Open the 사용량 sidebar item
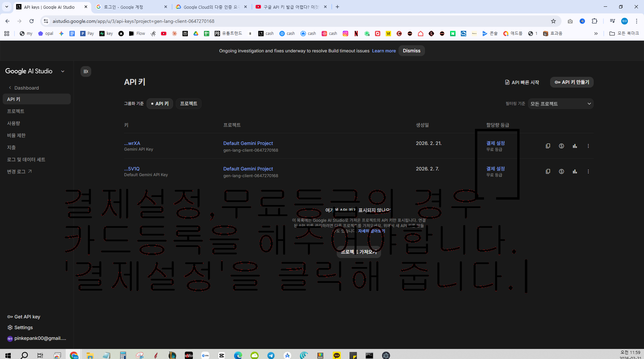This screenshot has height=359, width=644. [x=14, y=123]
